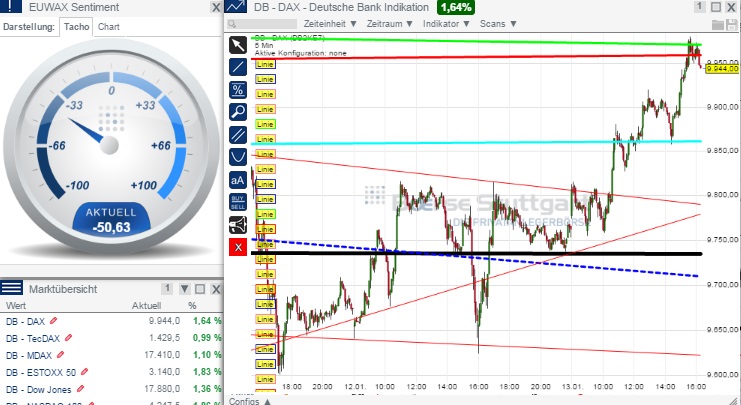Click the pencil icon next to DB - DAX
741x405 pixels.
tap(53, 321)
